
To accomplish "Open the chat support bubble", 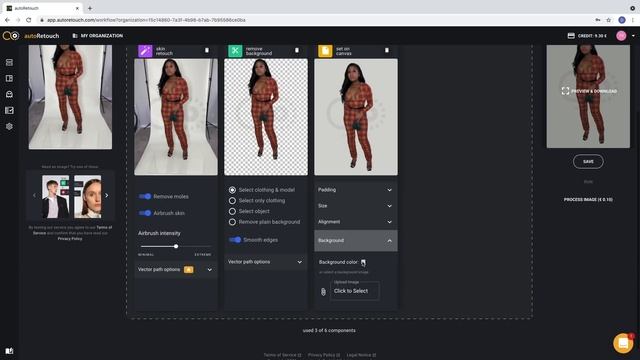I will click(623, 343).
